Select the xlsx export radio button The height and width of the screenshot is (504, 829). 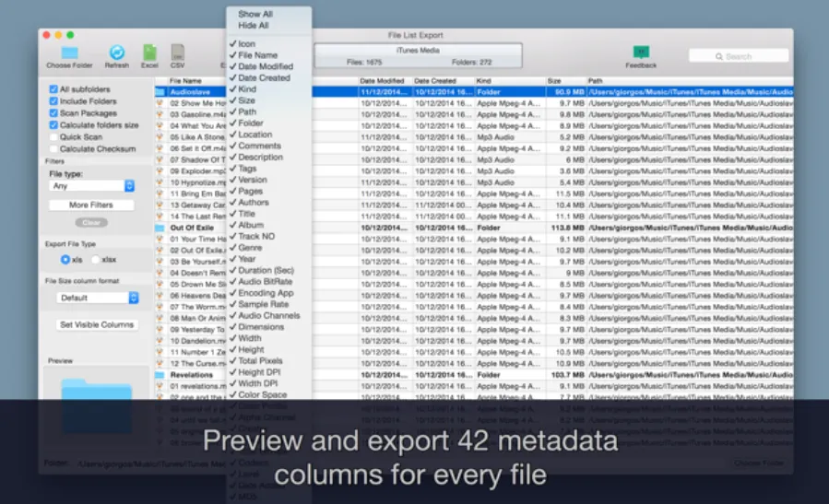(x=96, y=260)
